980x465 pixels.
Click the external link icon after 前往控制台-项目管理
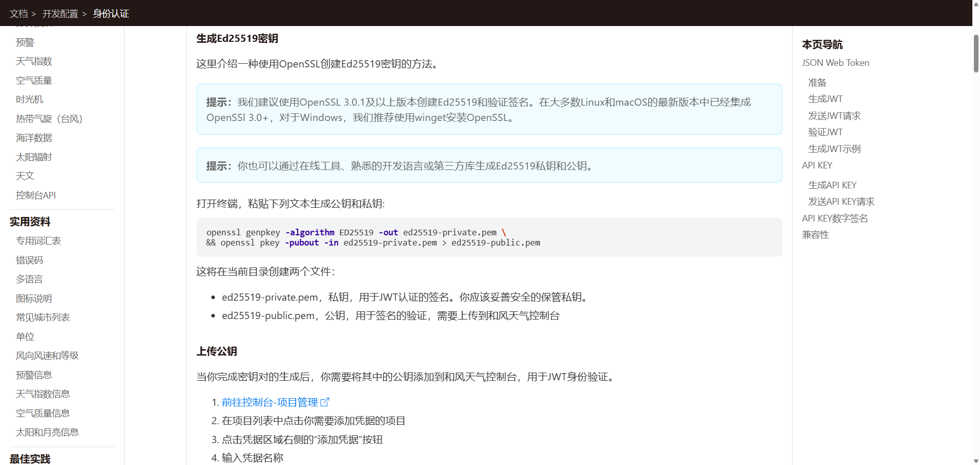(x=325, y=402)
